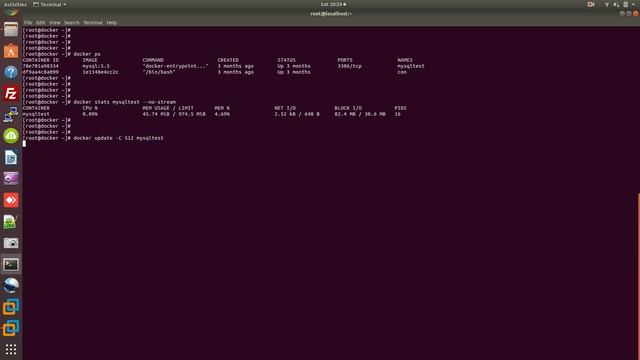Click the 'docker stats mysqltest --no-stream' command
Viewport: 640px width, 360px height.
(124, 102)
